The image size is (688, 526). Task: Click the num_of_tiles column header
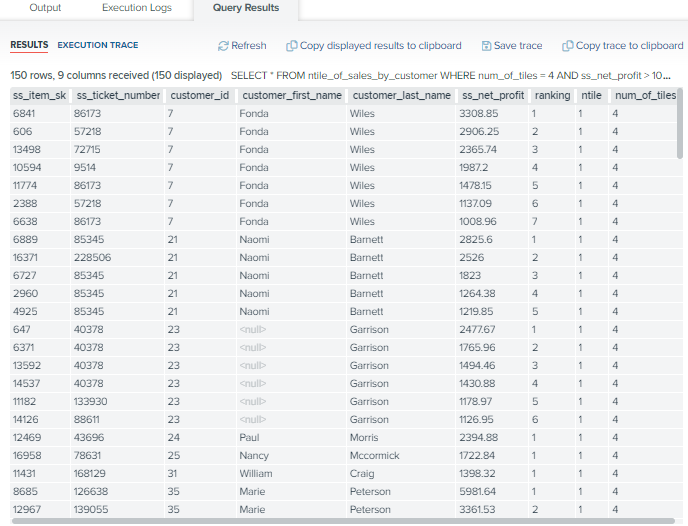[x=645, y=95]
